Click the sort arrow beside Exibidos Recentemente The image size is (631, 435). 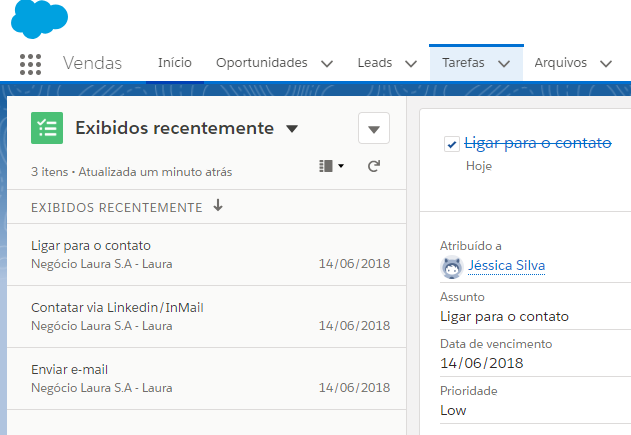[218, 207]
